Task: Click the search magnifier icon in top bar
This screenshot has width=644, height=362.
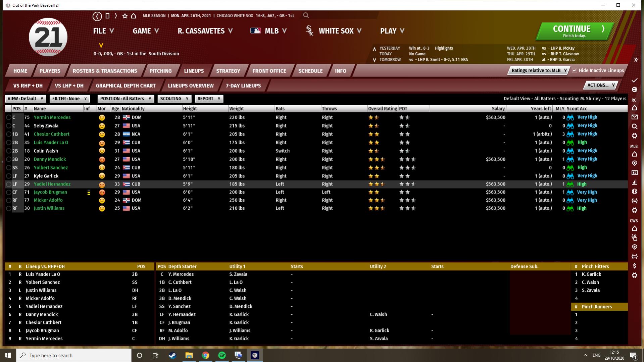Action: 306,15
